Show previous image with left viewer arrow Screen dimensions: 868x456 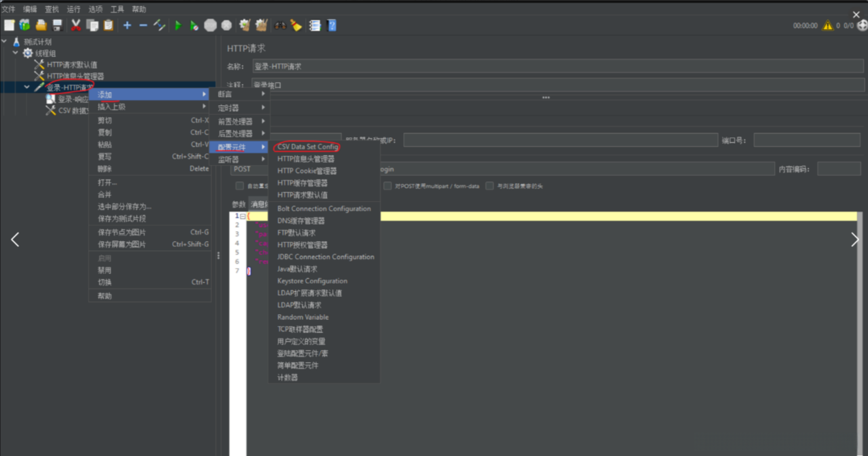pos(15,240)
